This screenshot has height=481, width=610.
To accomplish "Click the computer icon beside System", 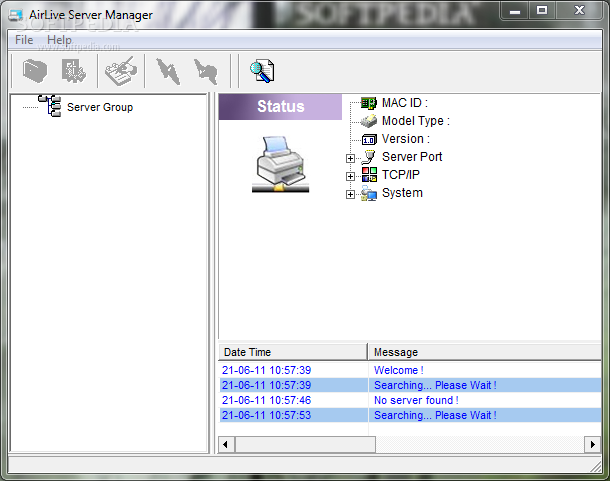I will [369, 193].
